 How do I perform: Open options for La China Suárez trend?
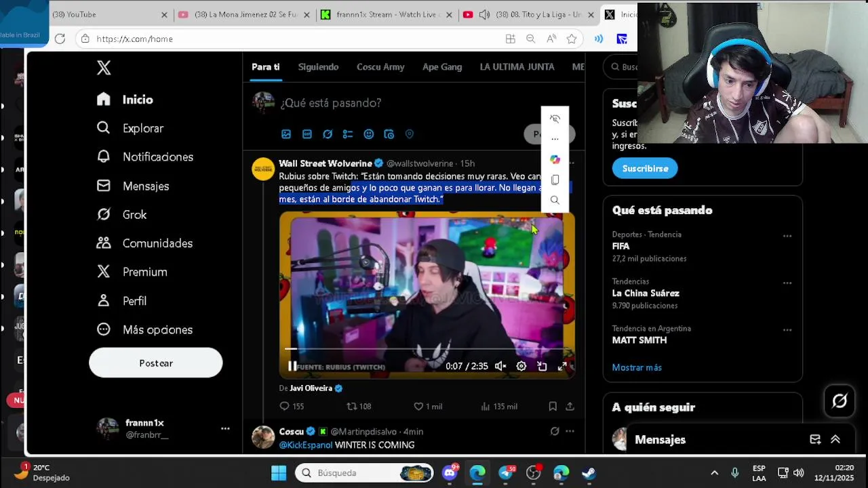787,283
